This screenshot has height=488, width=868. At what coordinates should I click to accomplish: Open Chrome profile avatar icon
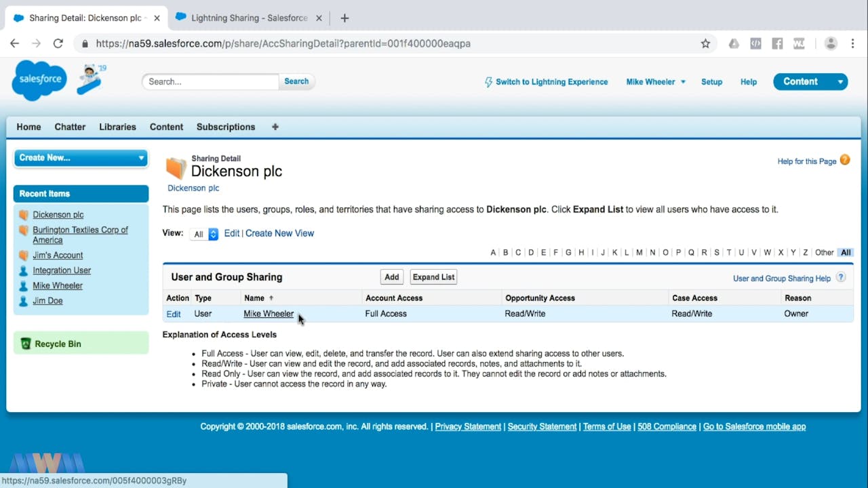[831, 43]
